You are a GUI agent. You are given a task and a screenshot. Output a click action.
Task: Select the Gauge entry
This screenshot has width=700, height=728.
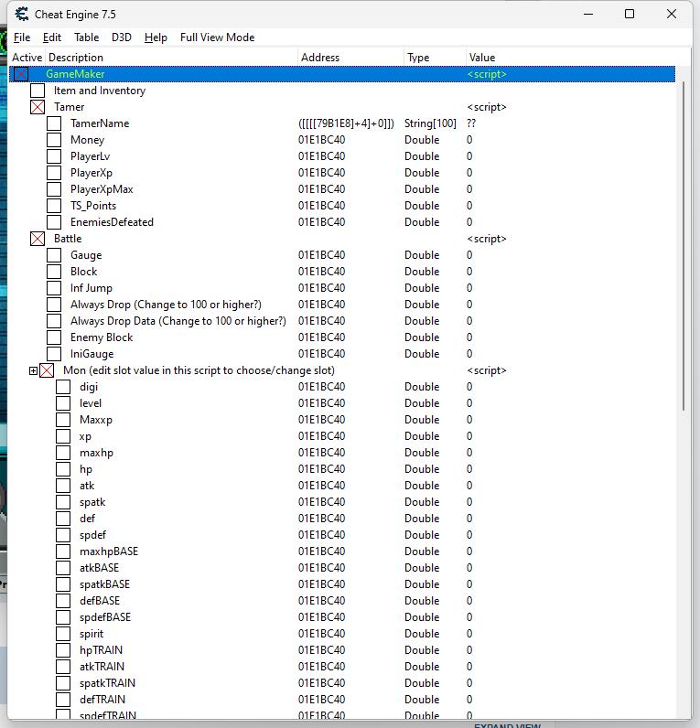tap(86, 255)
